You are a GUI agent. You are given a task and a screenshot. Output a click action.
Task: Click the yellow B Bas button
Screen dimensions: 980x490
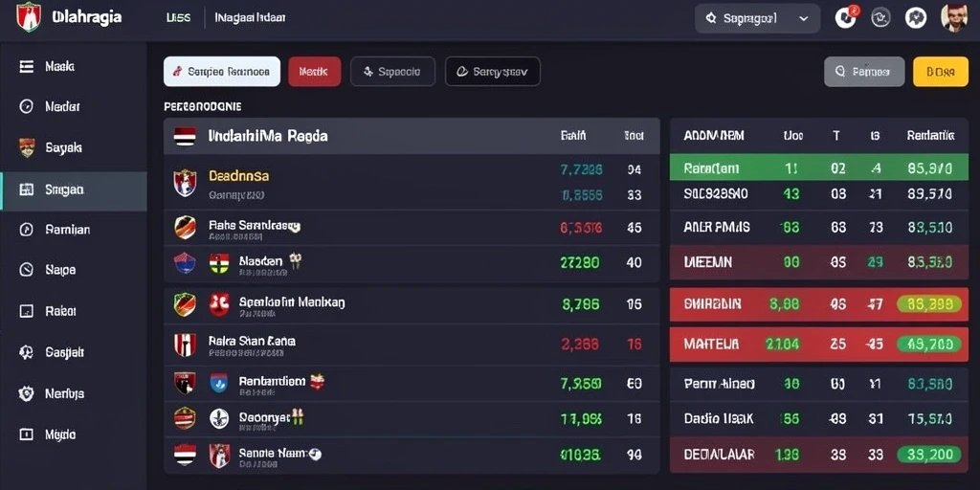coord(941,71)
